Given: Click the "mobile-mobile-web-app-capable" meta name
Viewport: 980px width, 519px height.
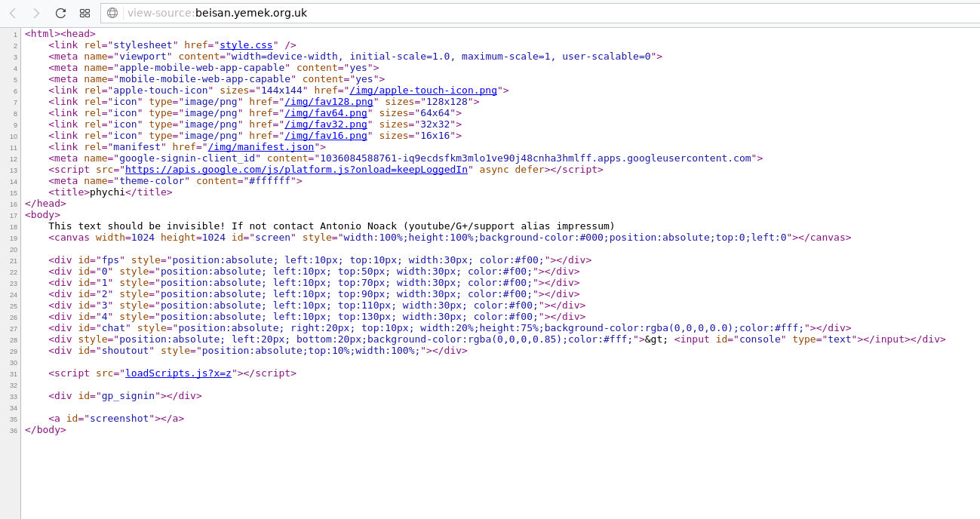Looking at the screenshot, I should click(205, 79).
